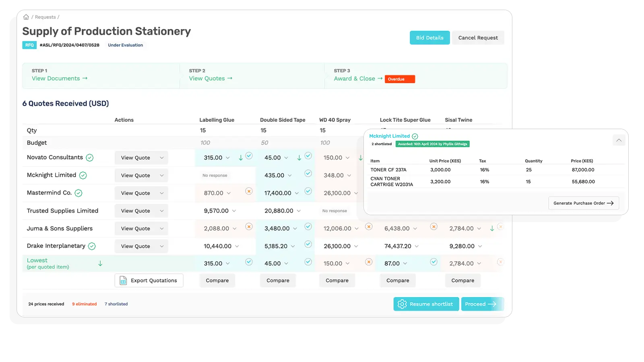Viewport: 644px width, 362px height.
Task: Collapse the Mcknight Limited award panel
Action: 619,140
